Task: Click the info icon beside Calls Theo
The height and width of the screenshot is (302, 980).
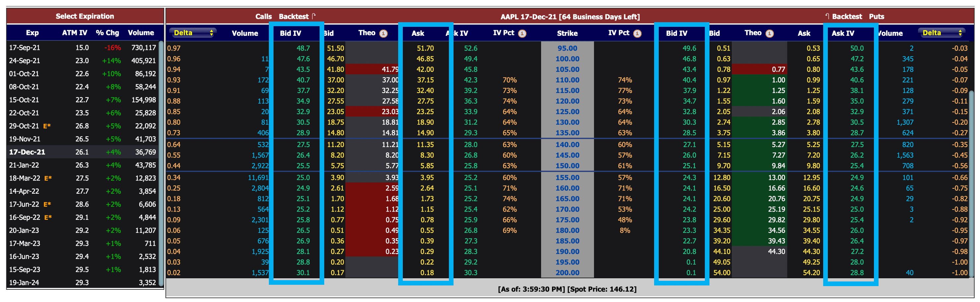Action: (384, 33)
